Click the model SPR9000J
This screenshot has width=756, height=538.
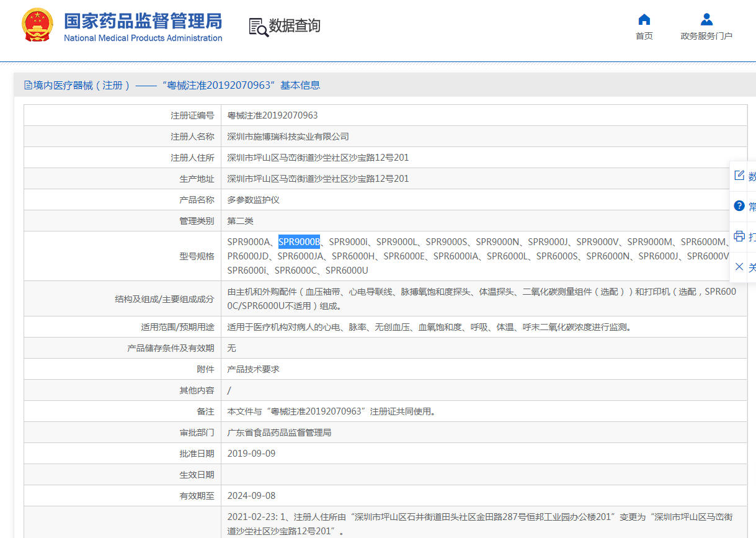coord(548,242)
